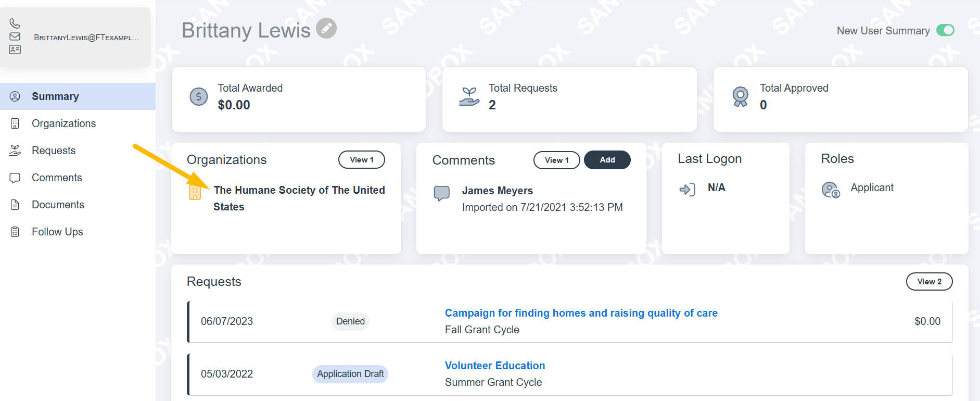
Task: Click the Total Requests plant-in-hand icon
Action: 469,96
